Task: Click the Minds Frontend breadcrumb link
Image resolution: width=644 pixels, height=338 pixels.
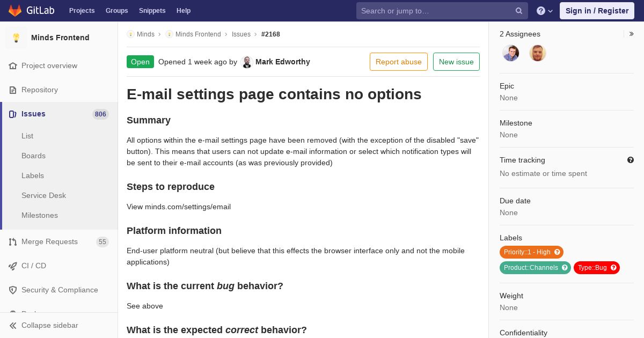Action: click(x=198, y=34)
